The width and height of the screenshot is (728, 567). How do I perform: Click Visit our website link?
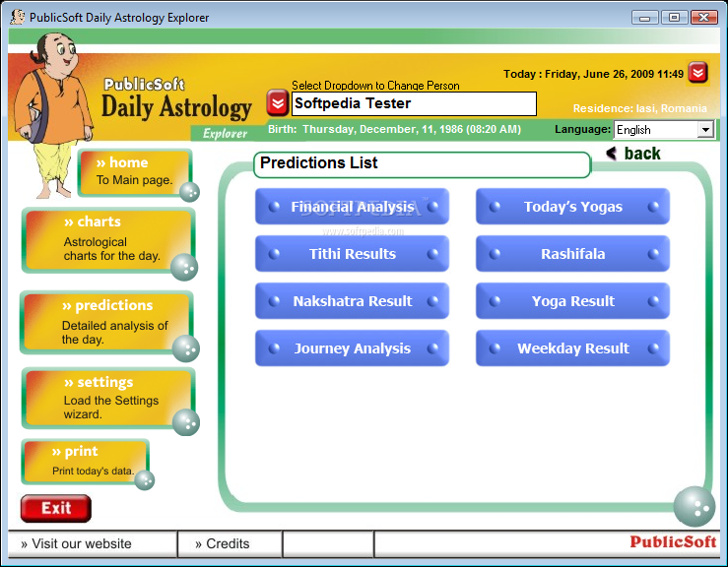[77, 543]
